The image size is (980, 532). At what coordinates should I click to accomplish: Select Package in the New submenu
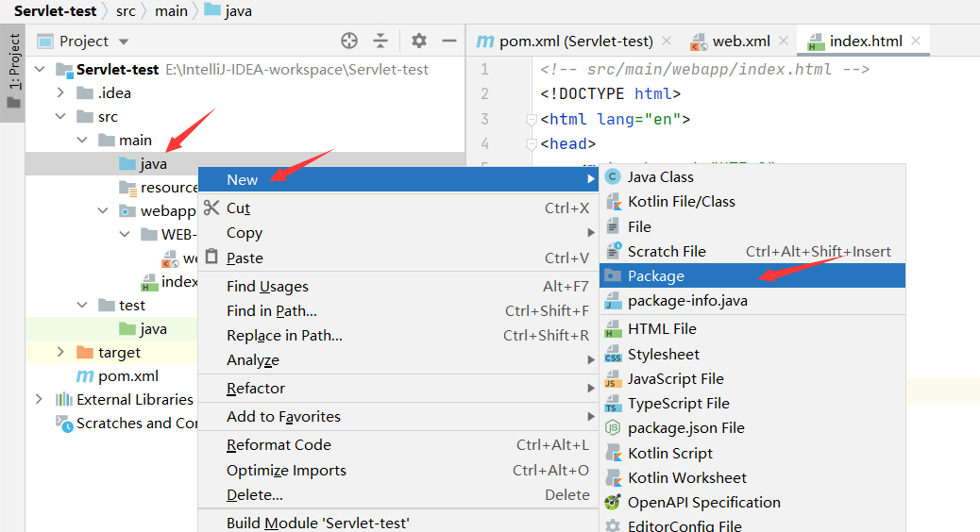(752, 275)
